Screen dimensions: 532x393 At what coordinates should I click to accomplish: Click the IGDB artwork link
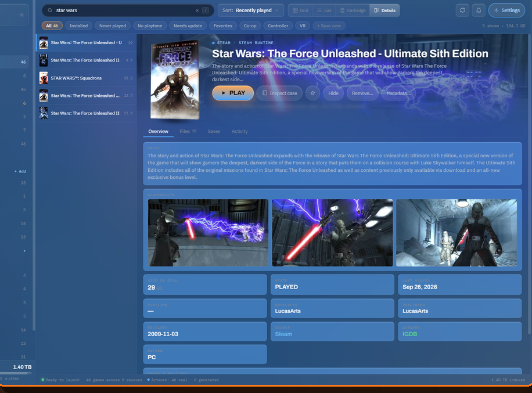click(409, 334)
